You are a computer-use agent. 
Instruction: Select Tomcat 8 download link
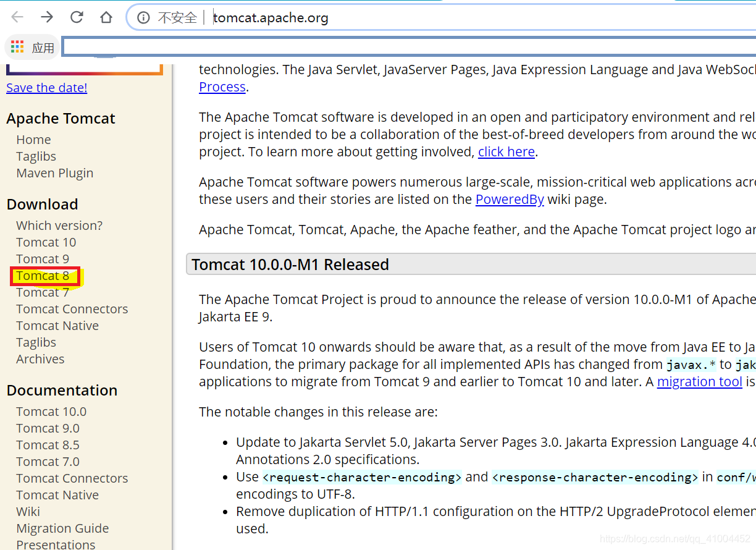pos(42,276)
